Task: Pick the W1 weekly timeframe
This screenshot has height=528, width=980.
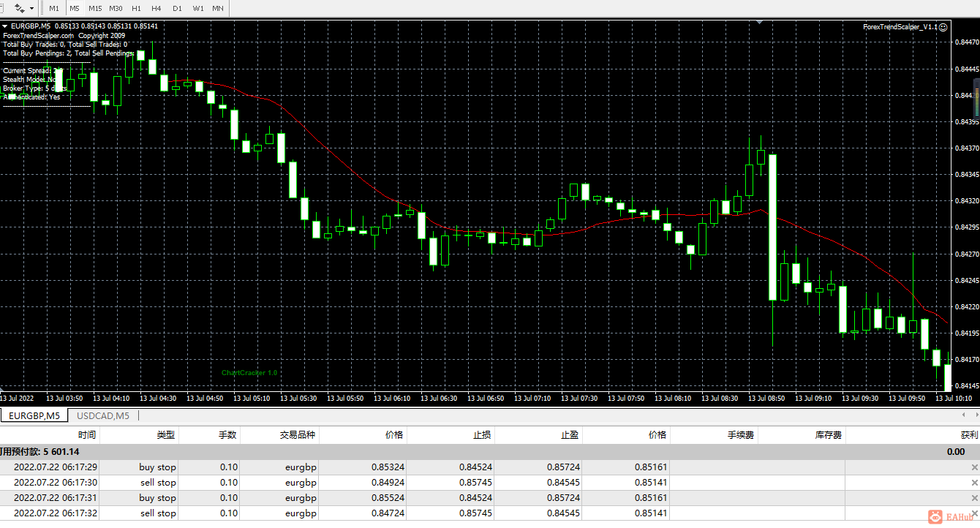Action: pyautogui.click(x=198, y=8)
